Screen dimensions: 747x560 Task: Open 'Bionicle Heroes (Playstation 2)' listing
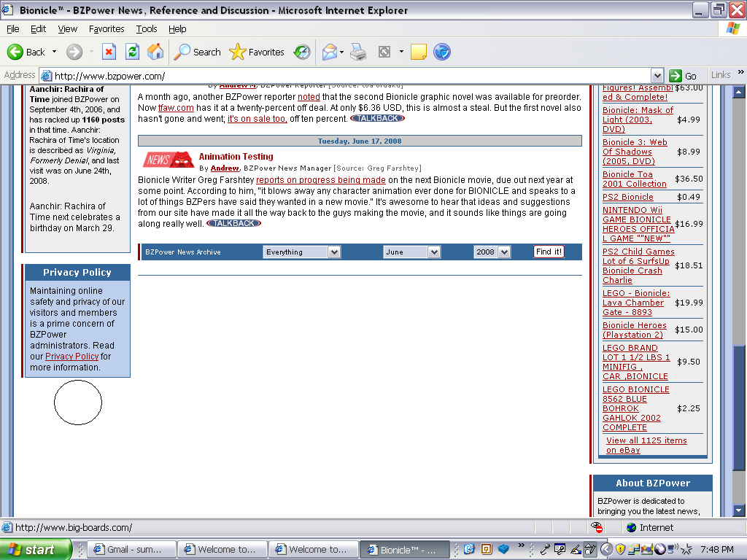(634, 330)
